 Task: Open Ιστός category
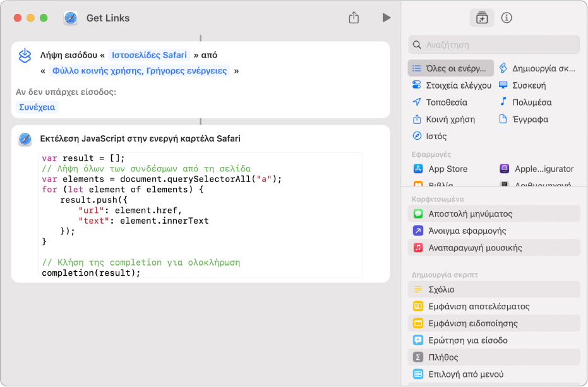pos(429,136)
